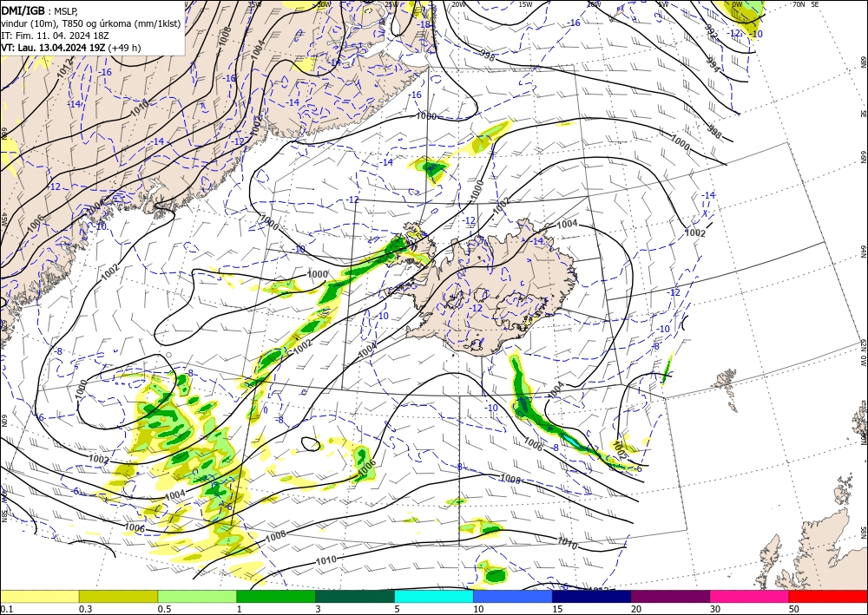Click the legend scale value 5

point(398,609)
